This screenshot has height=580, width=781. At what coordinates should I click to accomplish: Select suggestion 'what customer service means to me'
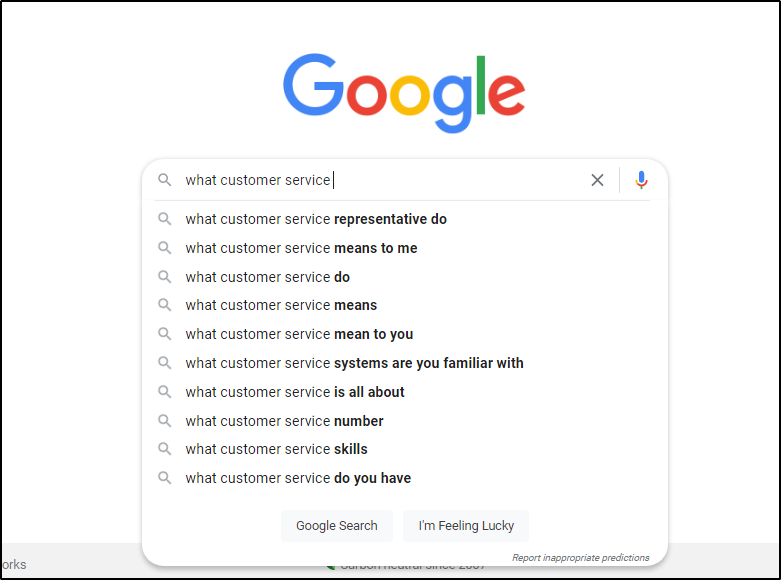pyautogui.click(x=301, y=248)
